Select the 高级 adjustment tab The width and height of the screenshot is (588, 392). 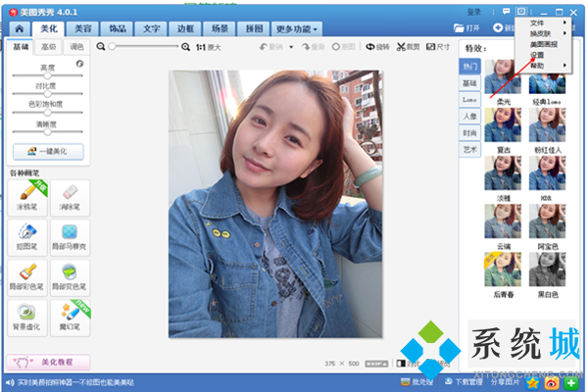[48, 46]
